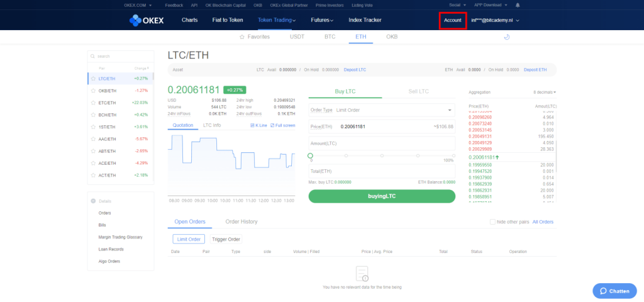Expand chart with Full screen icon

272,125
